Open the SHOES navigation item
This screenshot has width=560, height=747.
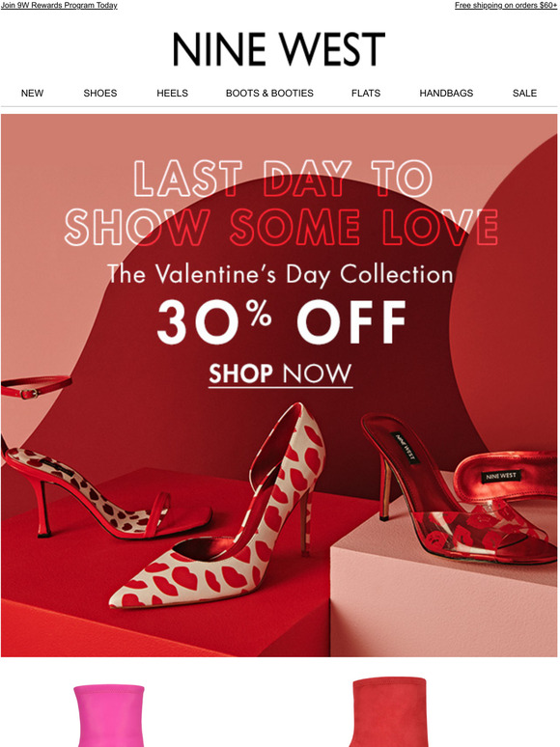(x=100, y=94)
